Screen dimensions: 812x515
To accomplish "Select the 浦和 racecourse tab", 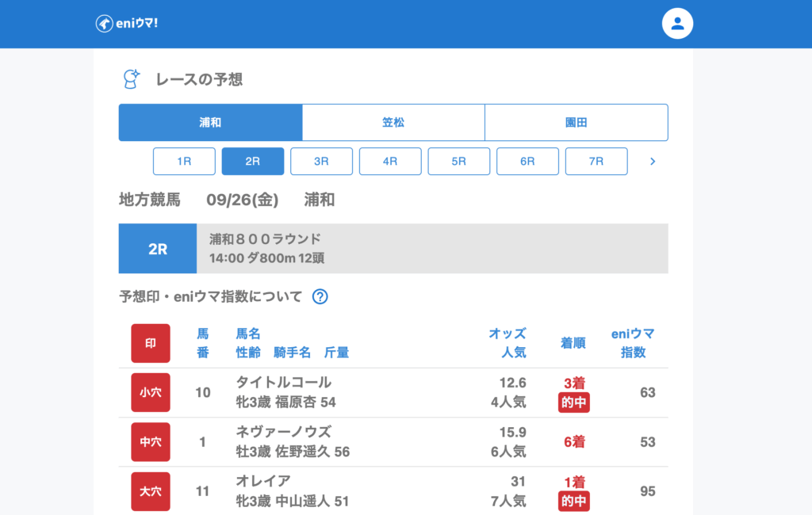I will pyautogui.click(x=210, y=123).
